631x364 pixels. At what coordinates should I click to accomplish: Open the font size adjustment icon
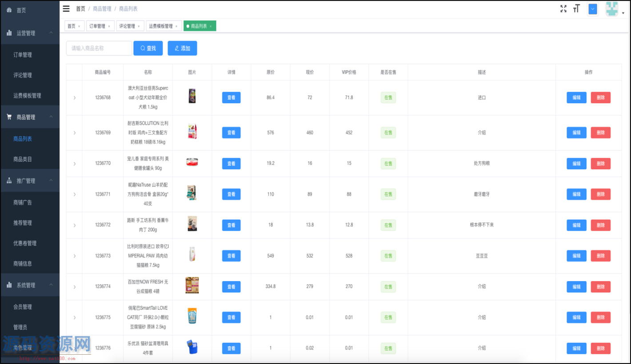tap(576, 9)
